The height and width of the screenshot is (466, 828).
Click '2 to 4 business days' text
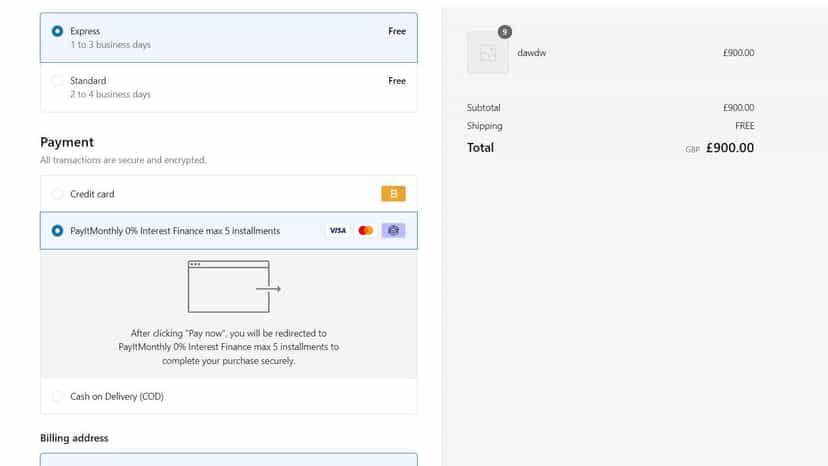110,95
